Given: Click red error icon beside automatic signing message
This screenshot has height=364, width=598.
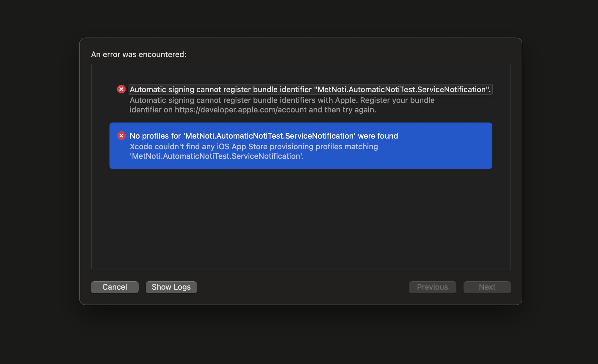Looking at the screenshot, I should 121,89.
